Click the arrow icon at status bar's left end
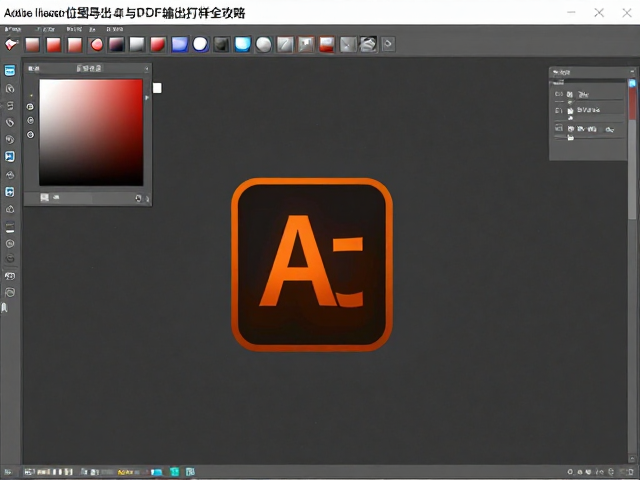640x480 pixels. pyautogui.click(x=8, y=472)
